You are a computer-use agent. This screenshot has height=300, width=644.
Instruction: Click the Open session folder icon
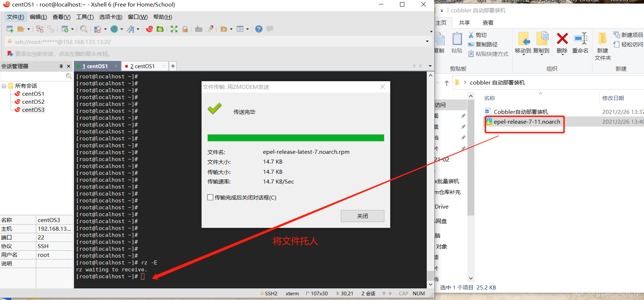pos(21,29)
